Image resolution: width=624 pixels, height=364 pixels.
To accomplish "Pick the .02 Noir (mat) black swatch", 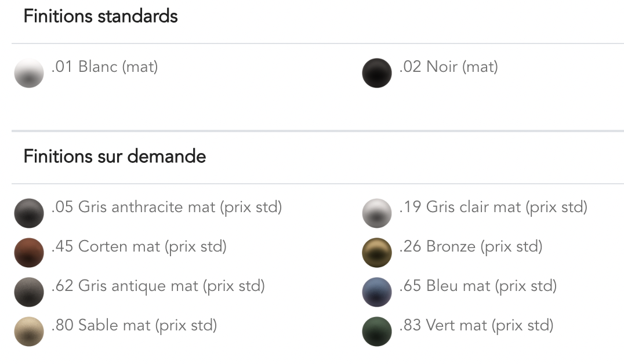I will [377, 74].
